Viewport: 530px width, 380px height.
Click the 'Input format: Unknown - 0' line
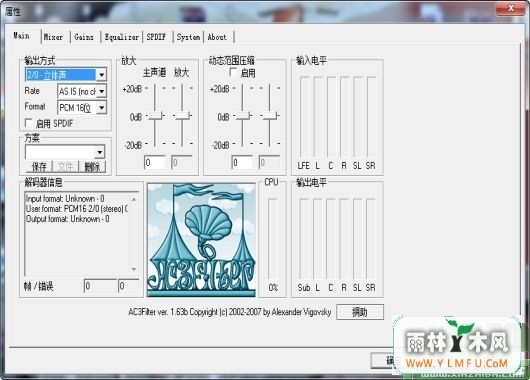coord(65,198)
